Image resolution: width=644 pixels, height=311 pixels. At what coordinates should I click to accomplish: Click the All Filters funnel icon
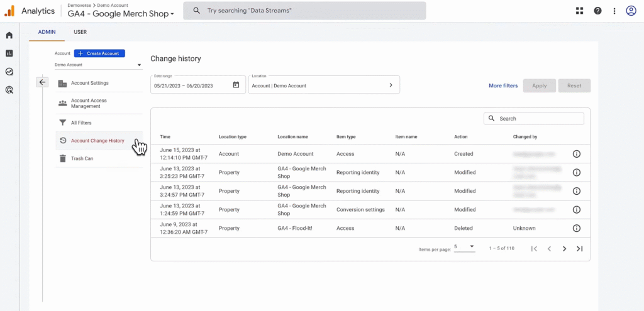(62, 123)
